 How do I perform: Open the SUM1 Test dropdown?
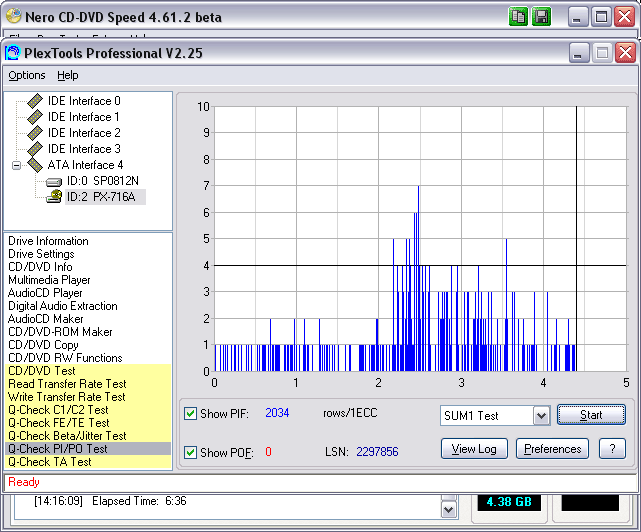pyautogui.click(x=541, y=416)
